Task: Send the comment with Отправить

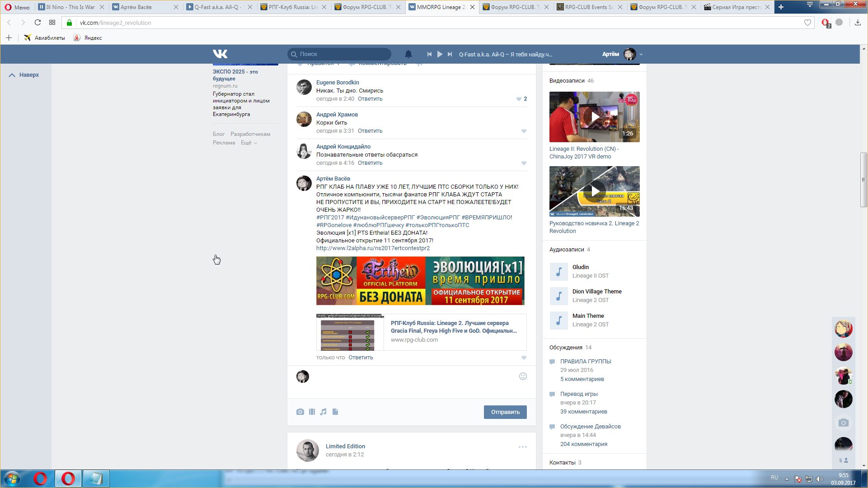Action: click(x=505, y=412)
